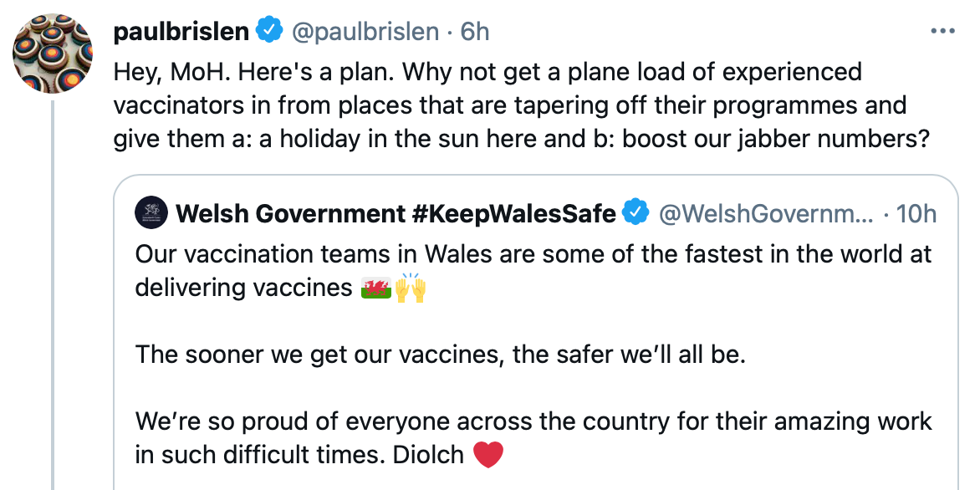Screen dimensions: 980x490
Task: Click the red heart emoji
Action: point(488,455)
